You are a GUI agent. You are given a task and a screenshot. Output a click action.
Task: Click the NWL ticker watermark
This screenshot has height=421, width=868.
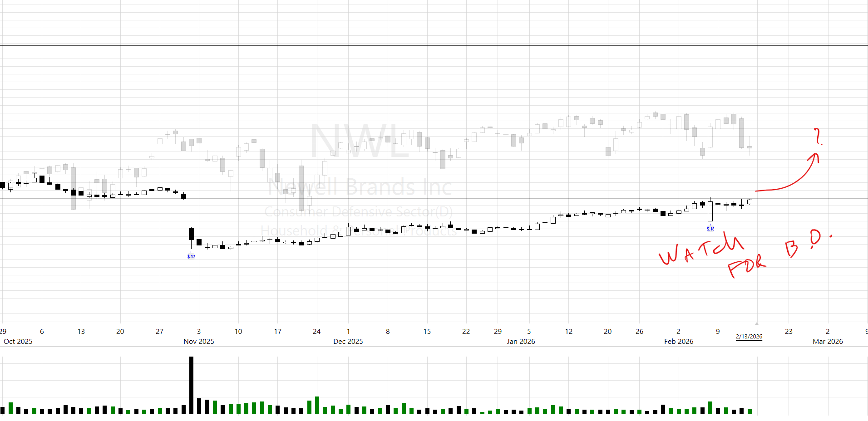pyautogui.click(x=360, y=142)
